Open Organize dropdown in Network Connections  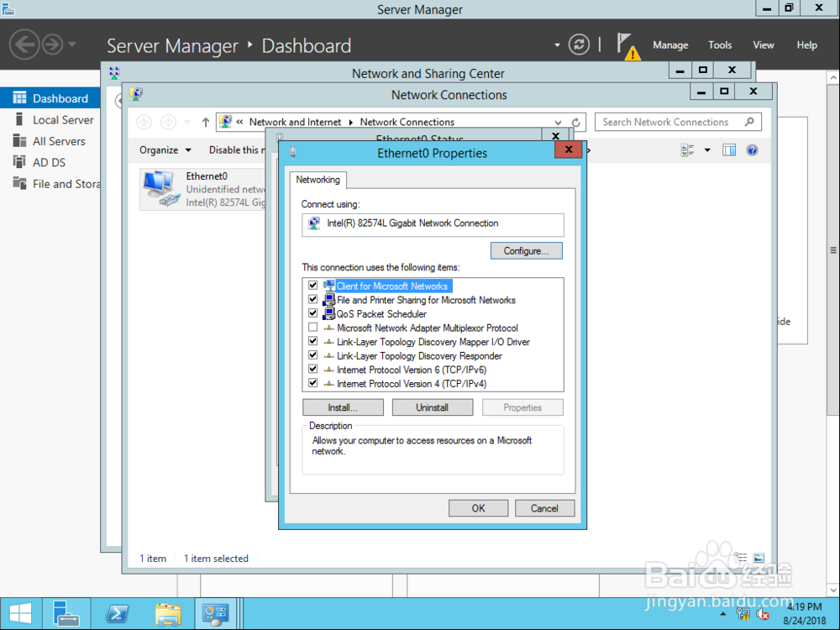click(x=165, y=150)
